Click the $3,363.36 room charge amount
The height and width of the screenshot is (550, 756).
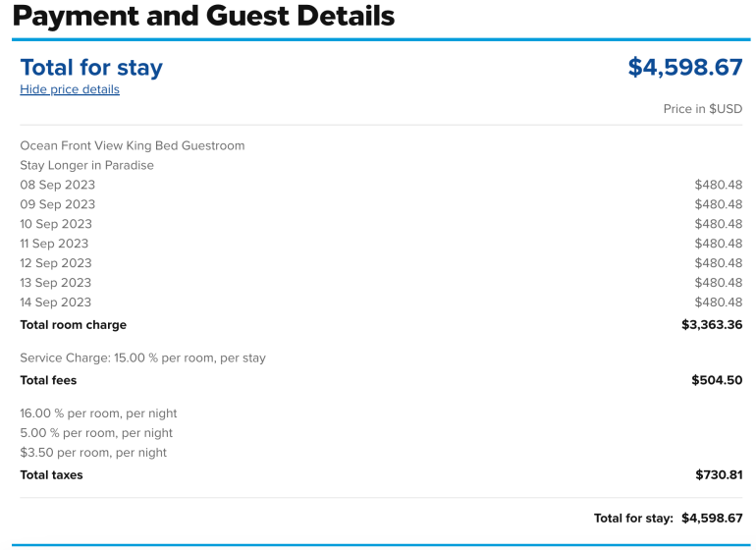coord(712,325)
